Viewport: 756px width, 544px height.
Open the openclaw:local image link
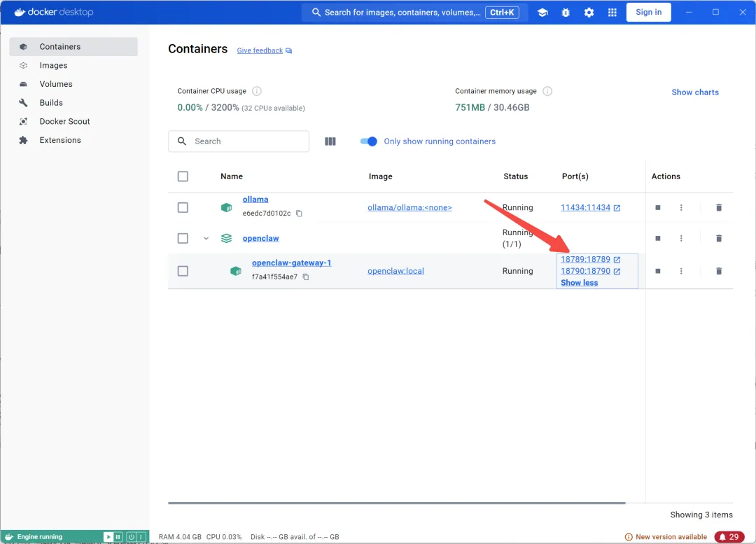(x=395, y=271)
